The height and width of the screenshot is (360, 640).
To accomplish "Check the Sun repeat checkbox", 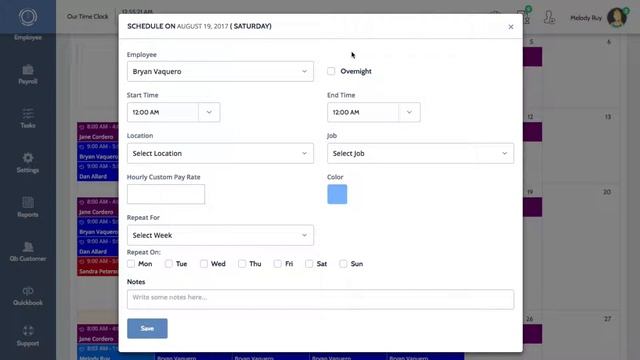I will point(343,264).
